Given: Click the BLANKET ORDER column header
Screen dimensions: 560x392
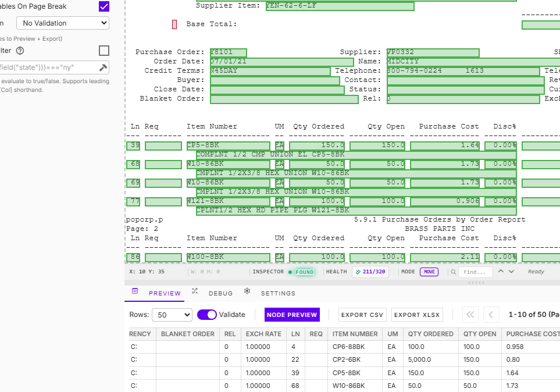Looking at the screenshot, I should (187, 334).
